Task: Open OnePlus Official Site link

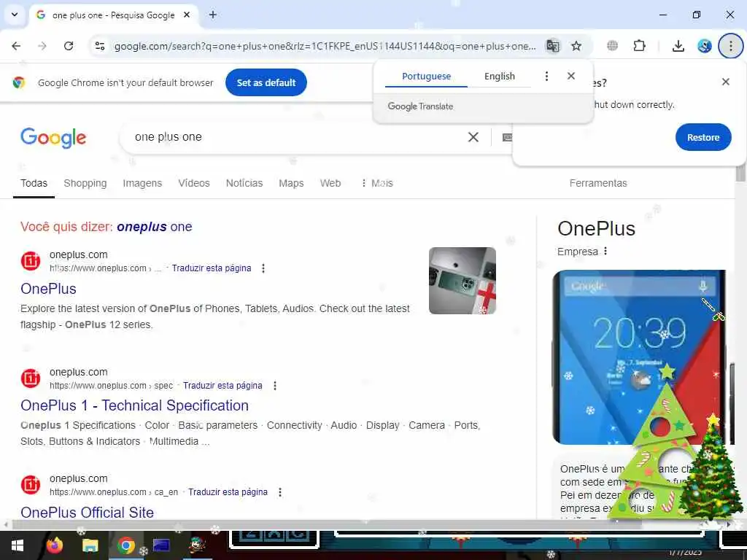Action: pyautogui.click(x=88, y=513)
